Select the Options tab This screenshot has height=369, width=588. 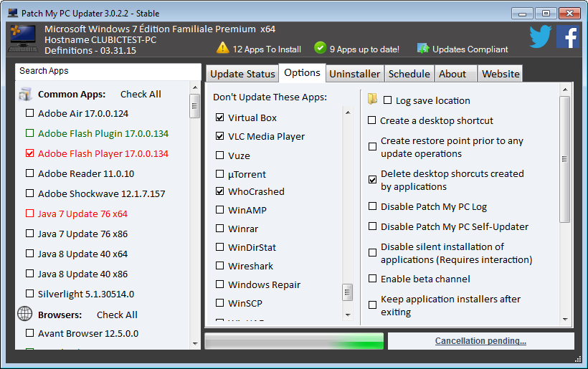click(x=303, y=72)
